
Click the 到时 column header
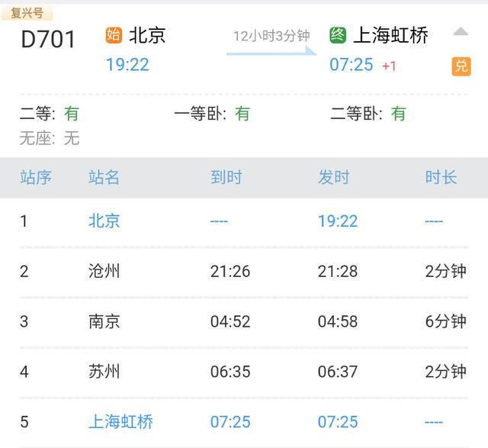coord(226,177)
